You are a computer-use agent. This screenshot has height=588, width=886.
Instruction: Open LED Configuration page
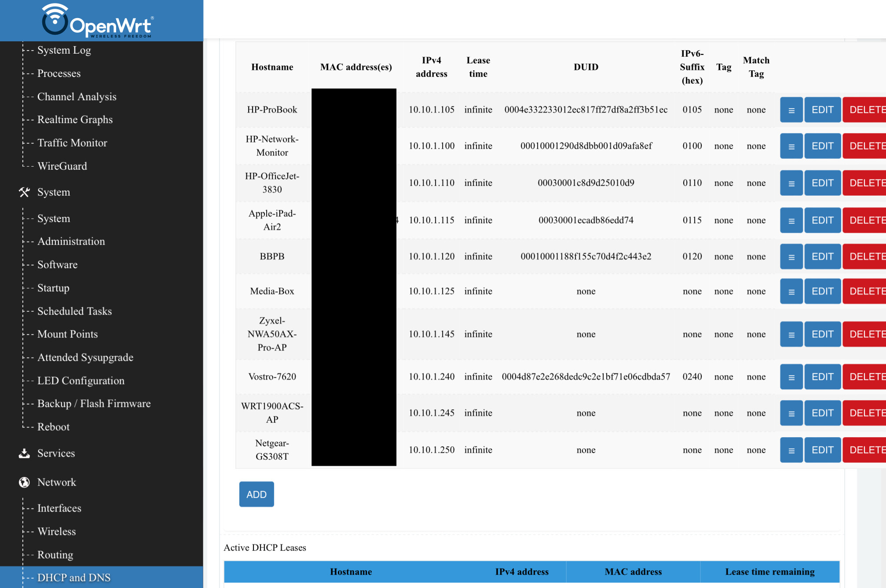point(81,381)
